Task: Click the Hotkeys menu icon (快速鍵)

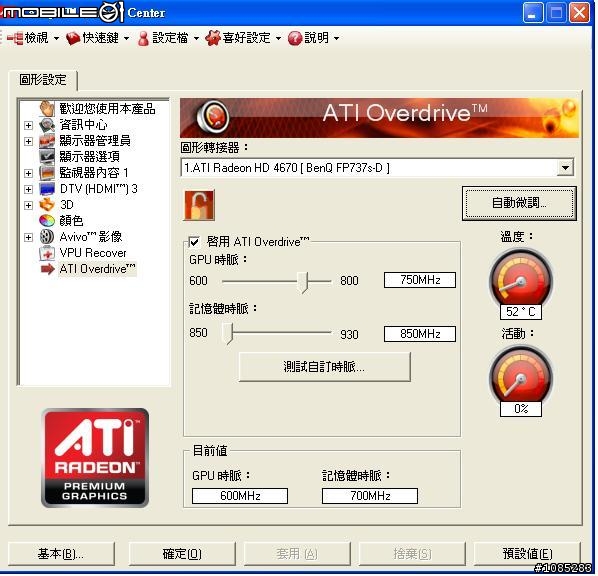Action: tap(73, 38)
